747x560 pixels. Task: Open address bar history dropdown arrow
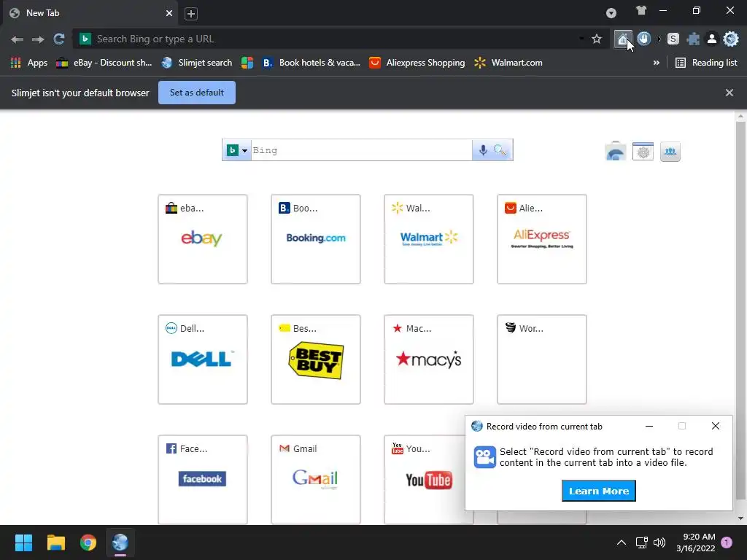point(581,39)
